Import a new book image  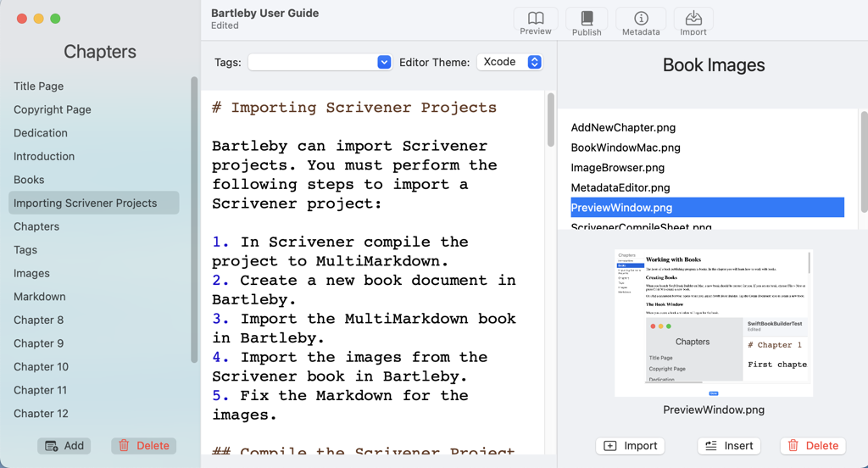click(631, 445)
